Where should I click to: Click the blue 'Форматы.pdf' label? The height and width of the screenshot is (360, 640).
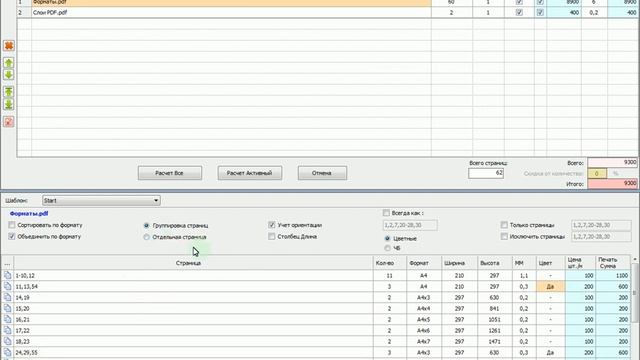[x=29, y=213]
